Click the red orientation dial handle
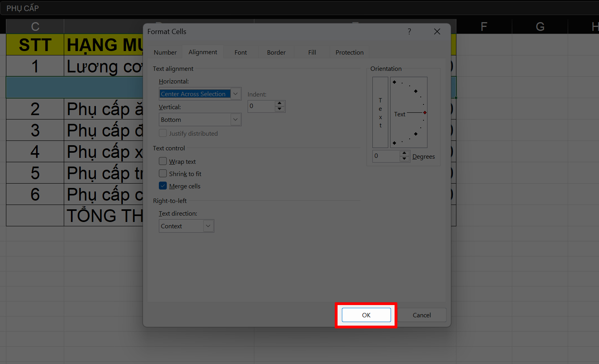Viewport: 599px width, 364px height. pyautogui.click(x=425, y=113)
